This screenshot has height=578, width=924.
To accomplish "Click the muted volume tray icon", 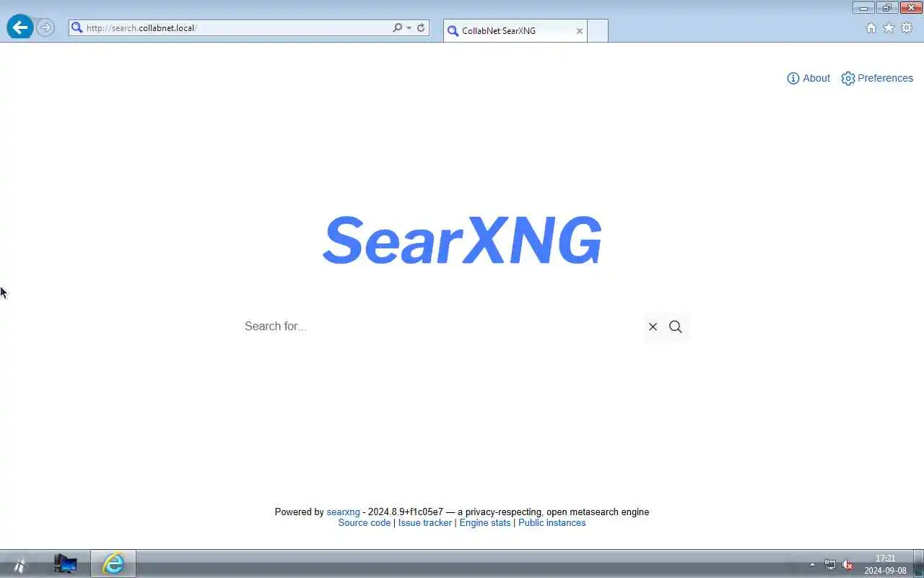I will (x=847, y=564).
